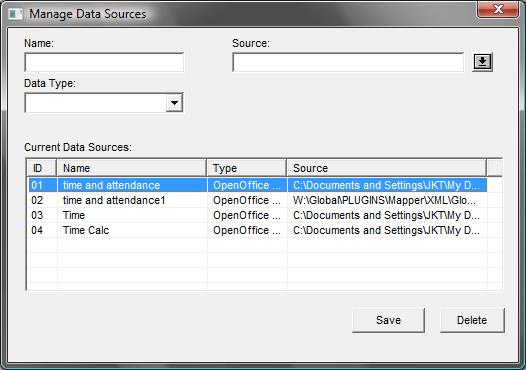Click ID cell '03'
526x370 pixels.
pyautogui.click(x=43, y=215)
